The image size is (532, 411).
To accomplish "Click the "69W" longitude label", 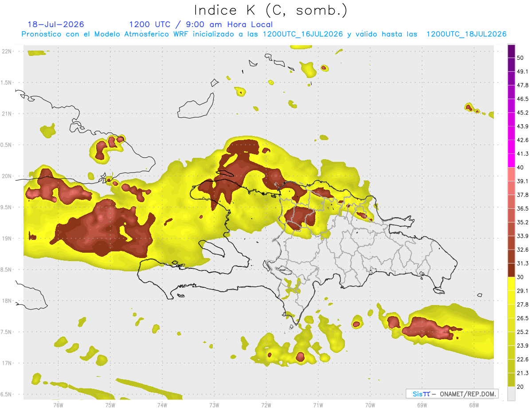I will (x=422, y=405).
